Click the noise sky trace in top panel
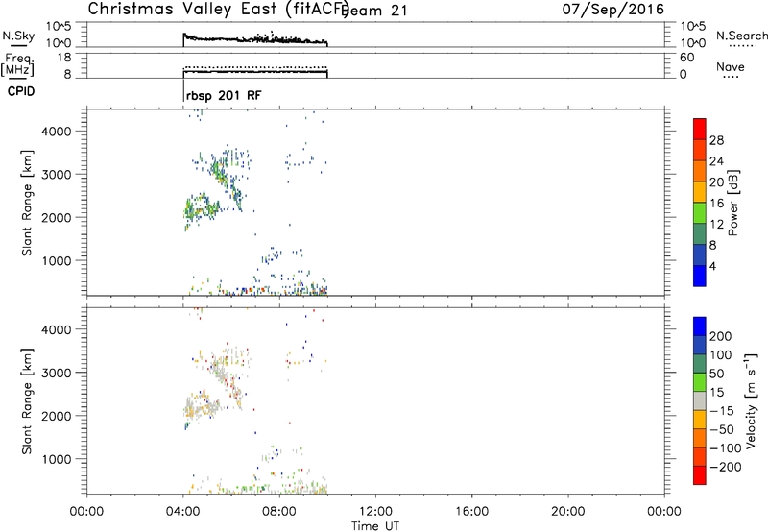768x532 pixels. (254, 39)
